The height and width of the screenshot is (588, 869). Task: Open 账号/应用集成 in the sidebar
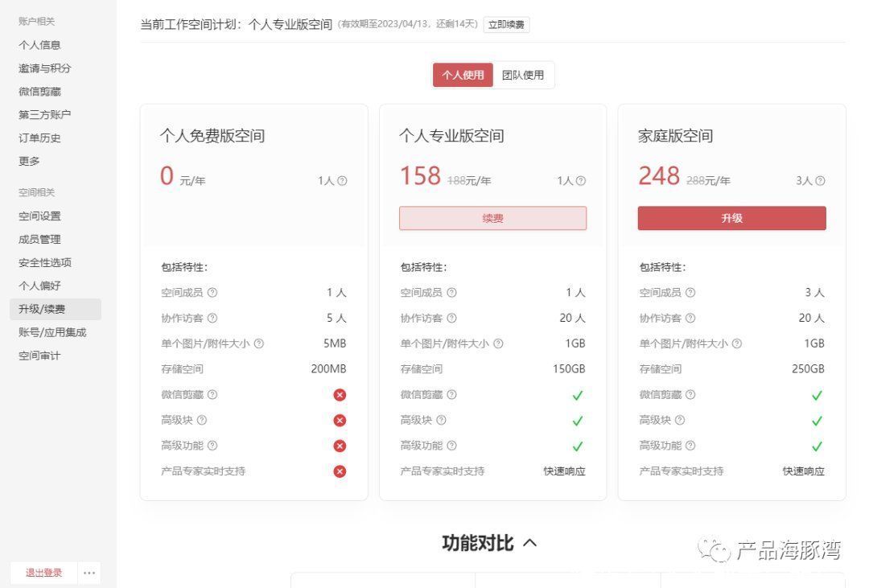click(52, 332)
